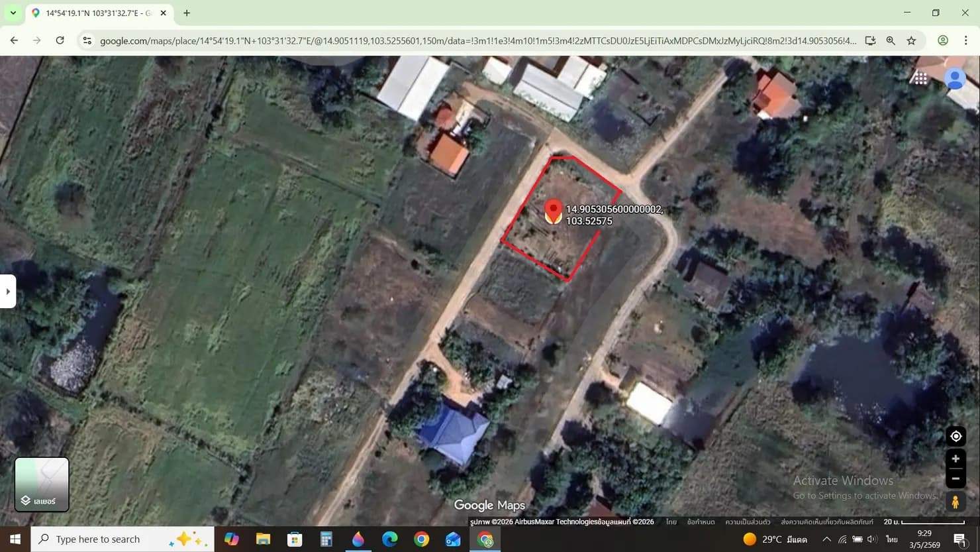980x552 pixels.
Task: Click the red location pin marker
Action: [x=554, y=212]
